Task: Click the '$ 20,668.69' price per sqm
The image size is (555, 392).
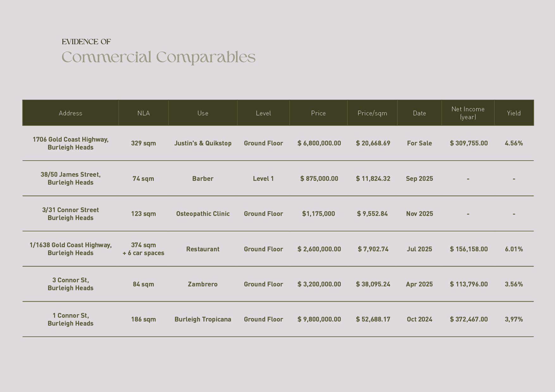Action: coord(373,143)
